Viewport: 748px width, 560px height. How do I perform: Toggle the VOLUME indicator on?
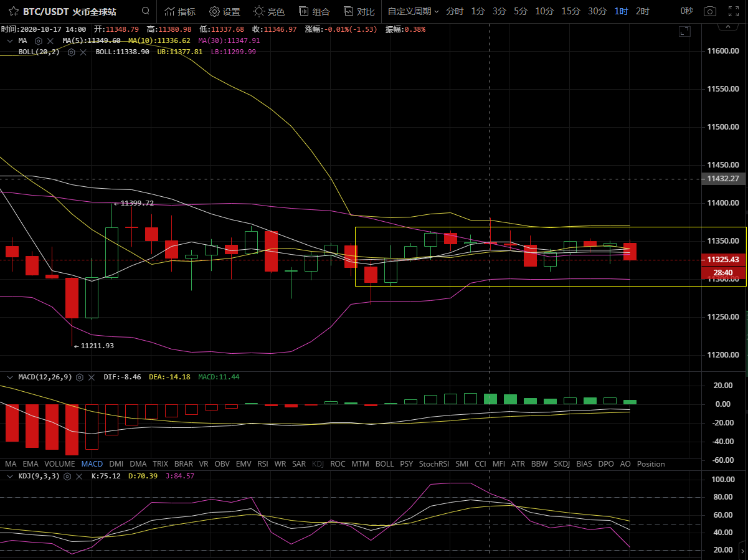[60, 464]
